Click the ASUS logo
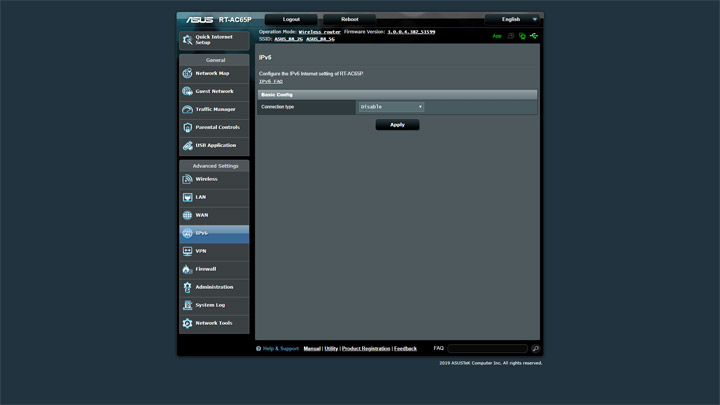Image resolution: width=720 pixels, height=405 pixels. click(200, 20)
